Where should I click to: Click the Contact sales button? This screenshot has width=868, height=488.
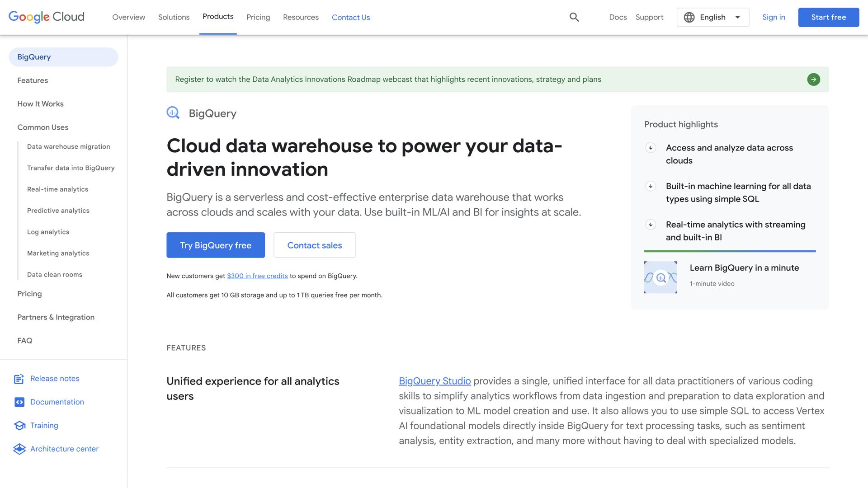click(314, 245)
